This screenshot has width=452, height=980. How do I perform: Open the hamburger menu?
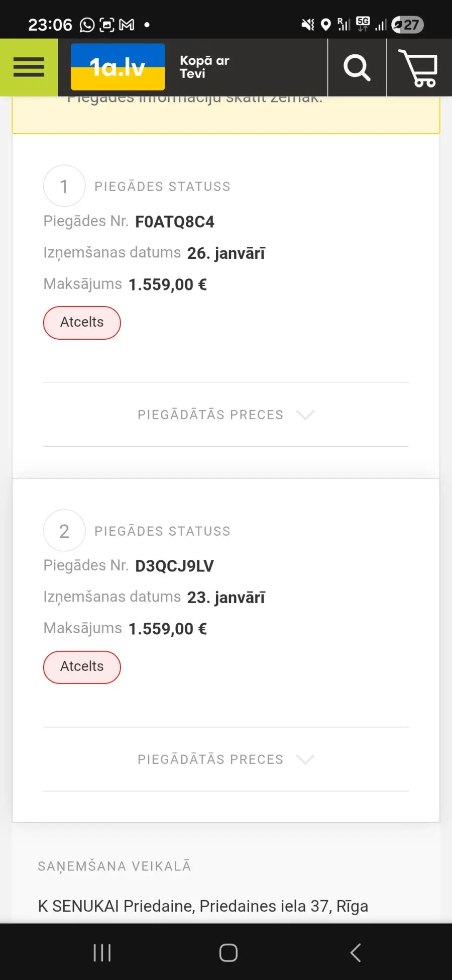29,67
